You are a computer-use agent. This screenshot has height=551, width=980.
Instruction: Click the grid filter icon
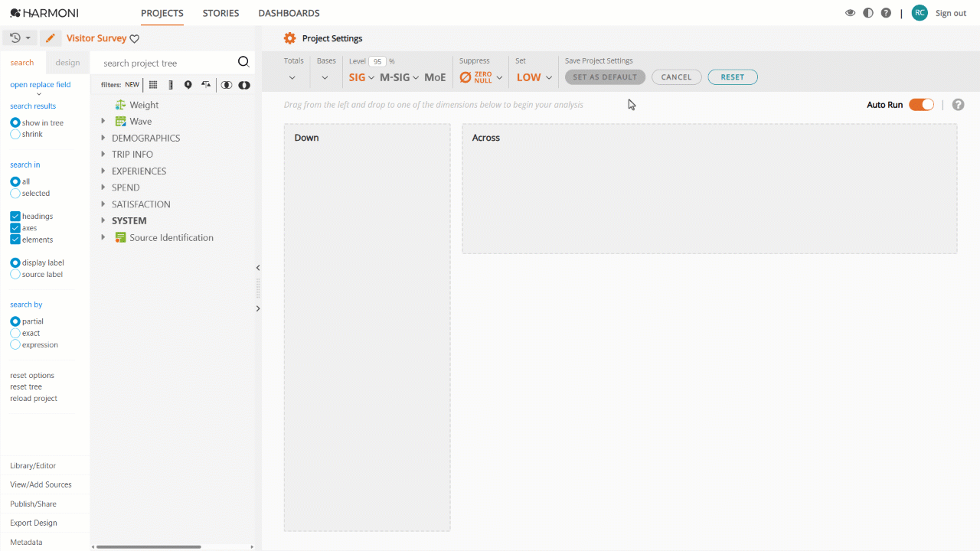point(153,85)
